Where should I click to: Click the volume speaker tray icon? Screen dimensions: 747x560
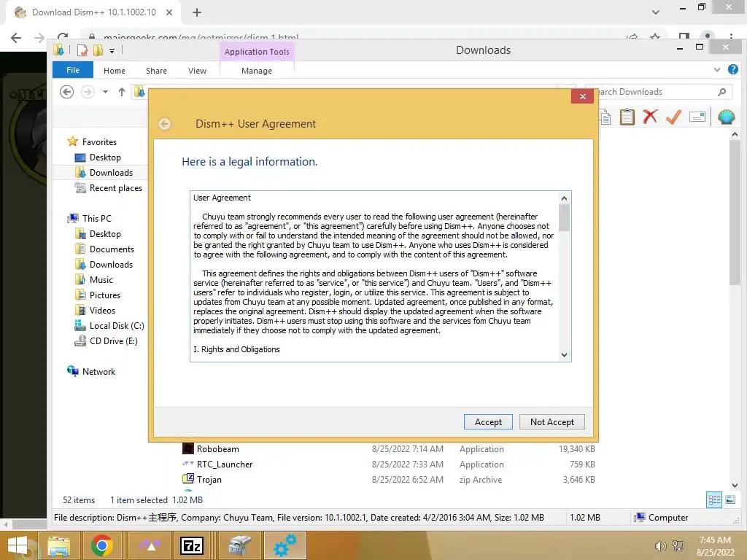(660, 546)
